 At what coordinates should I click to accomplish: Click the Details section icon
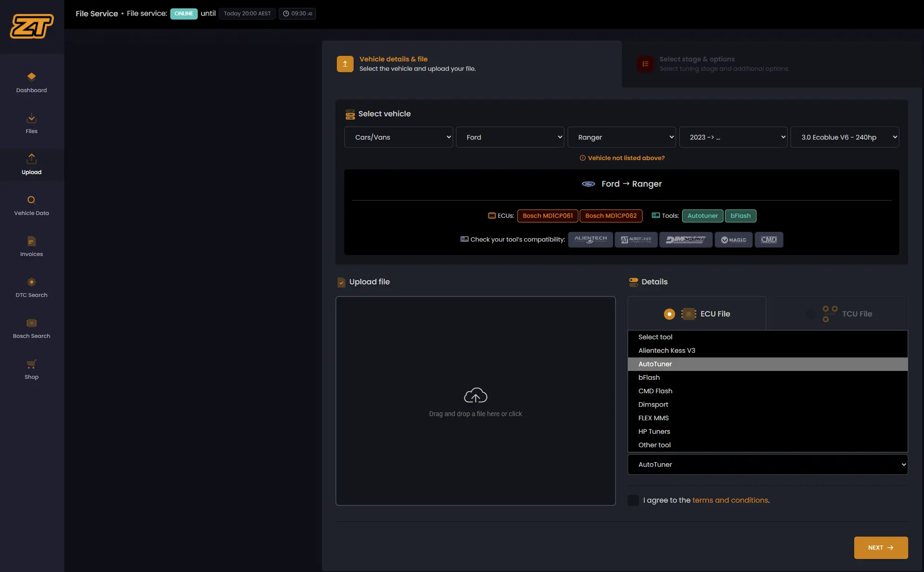point(634,282)
